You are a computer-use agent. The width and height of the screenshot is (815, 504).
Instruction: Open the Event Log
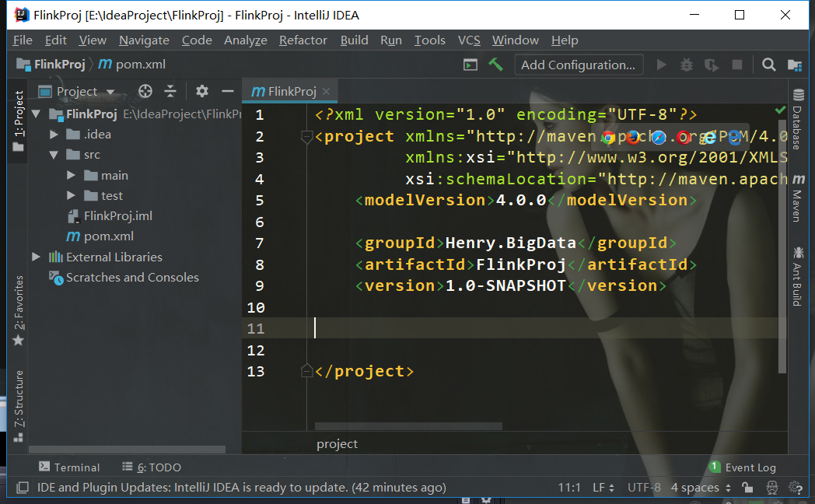[743, 467]
